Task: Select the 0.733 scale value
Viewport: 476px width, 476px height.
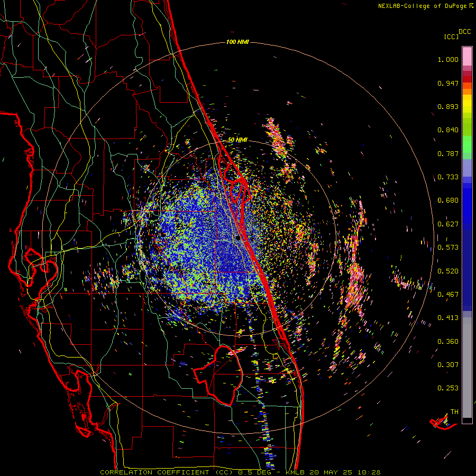Action: tap(448, 177)
